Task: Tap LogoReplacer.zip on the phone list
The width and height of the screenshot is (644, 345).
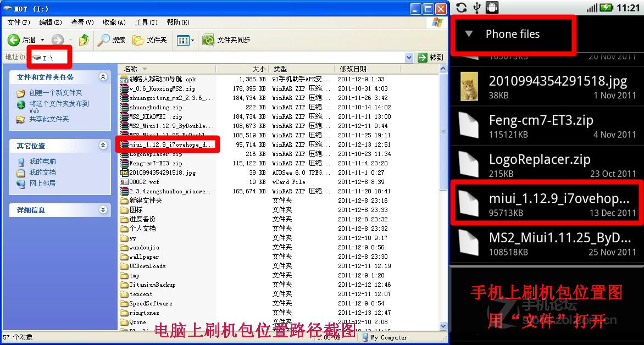Action: point(547,165)
